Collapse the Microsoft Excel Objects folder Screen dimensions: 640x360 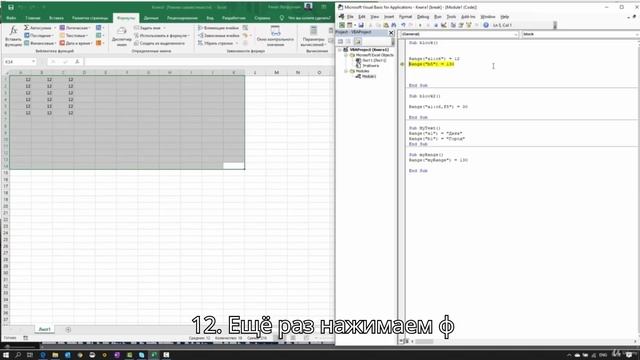click(x=346, y=55)
